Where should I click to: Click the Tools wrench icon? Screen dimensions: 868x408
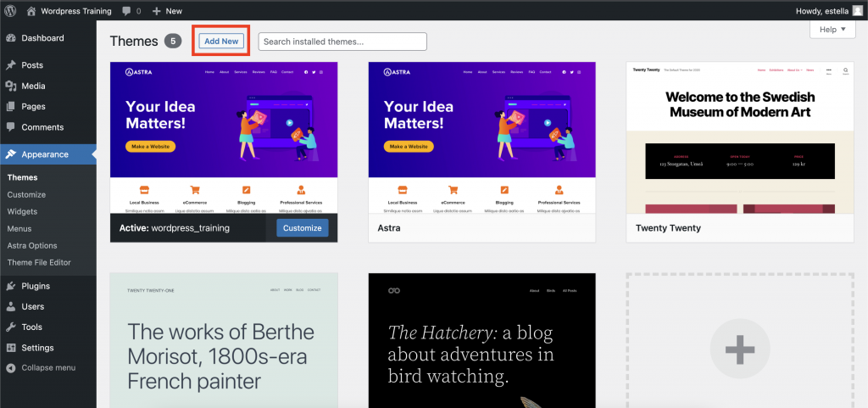[x=10, y=327]
